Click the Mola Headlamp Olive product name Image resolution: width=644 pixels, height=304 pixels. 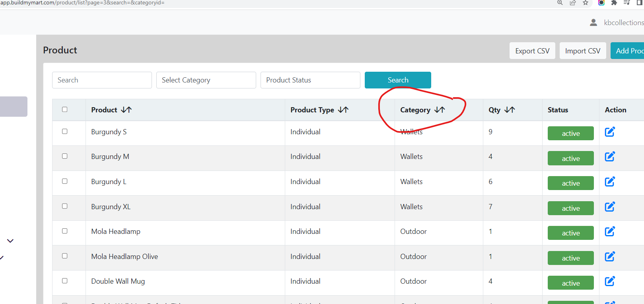click(125, 257)
